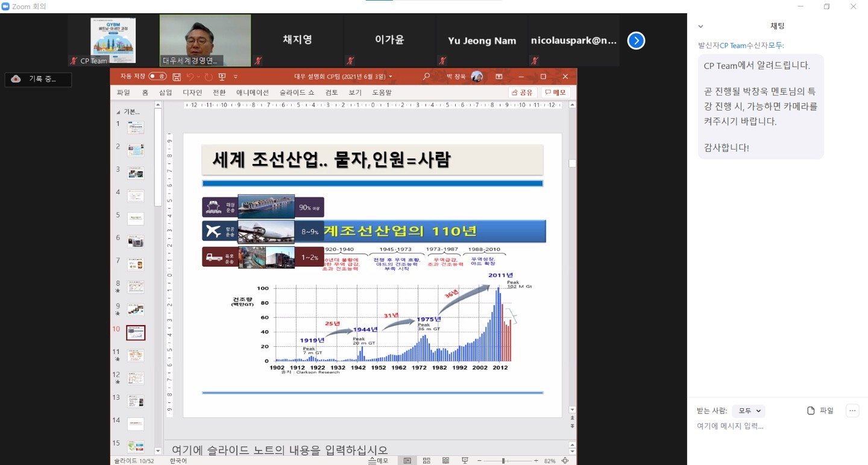Collapse the 기본... section in slide panel
868x465 pixels.
click(x=119, y=112)
